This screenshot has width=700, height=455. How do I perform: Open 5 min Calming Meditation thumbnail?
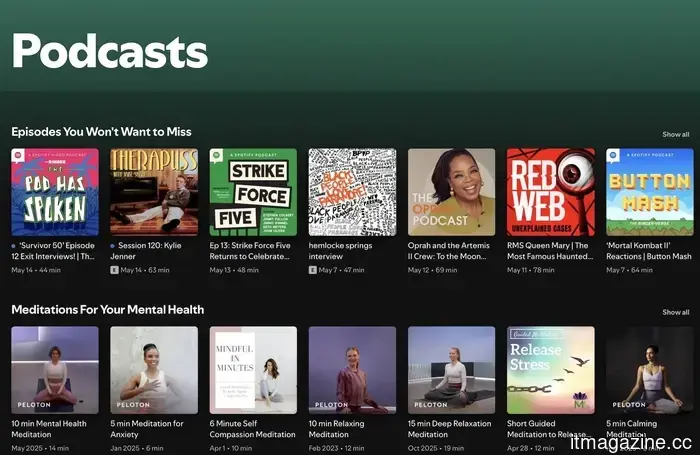(x=650, y=370)
